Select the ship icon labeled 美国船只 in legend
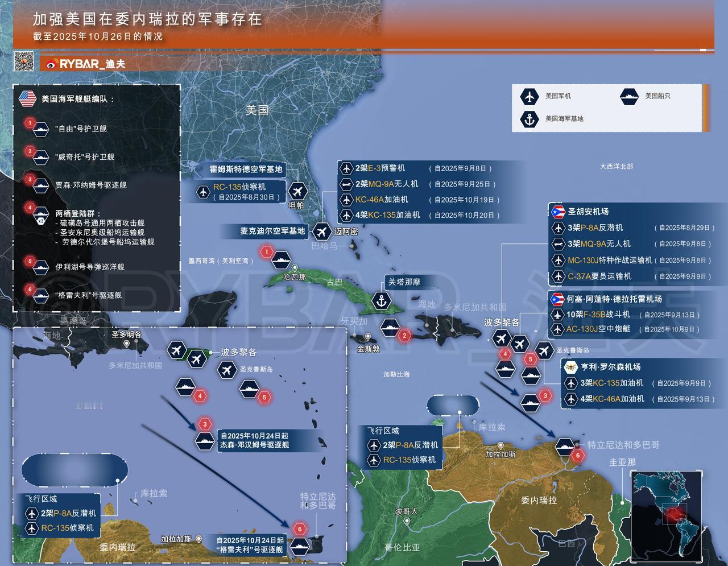The width and height of the screenshot is (728, 566). pyautogui.click(x=630, y=96)
